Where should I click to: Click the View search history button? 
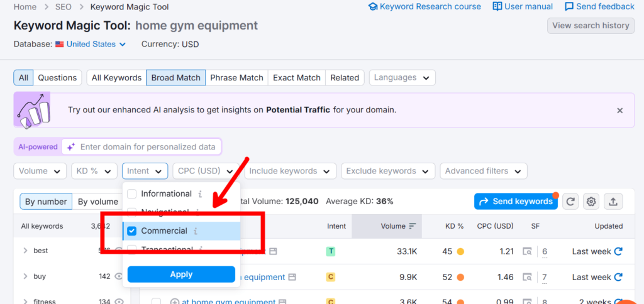[x=591, y=25]
